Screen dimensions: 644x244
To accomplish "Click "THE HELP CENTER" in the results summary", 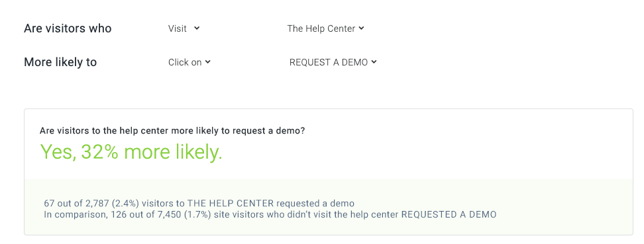I will (231, 204).
